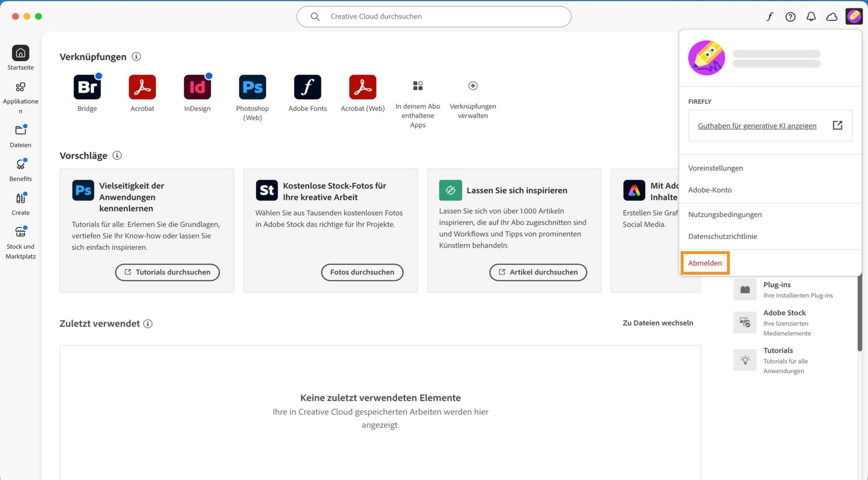Click 'Lassen Sie sich inspirieren' card title
The height and width of the screenshot is (480, 868).
(517, 190)
